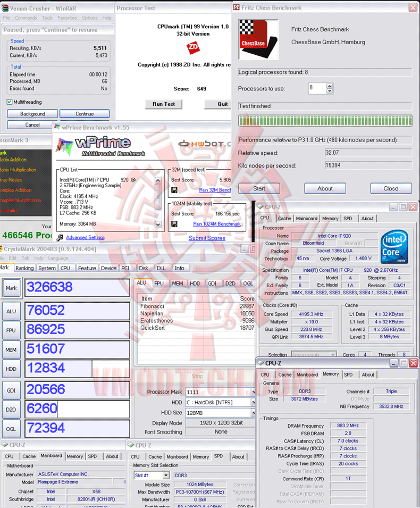Toggle the Multithreading checkbox in WinRAR
This screenshot has width=420, height=508.
[10, 102]
